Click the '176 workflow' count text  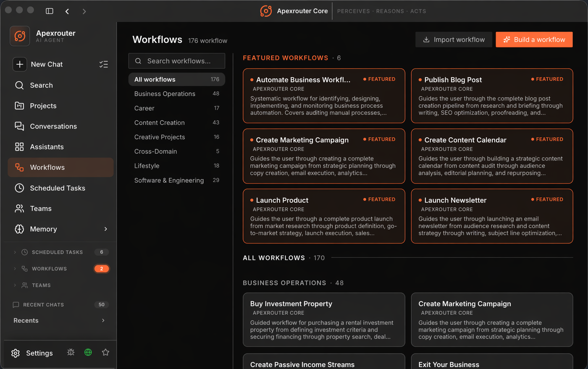point(207,41)
